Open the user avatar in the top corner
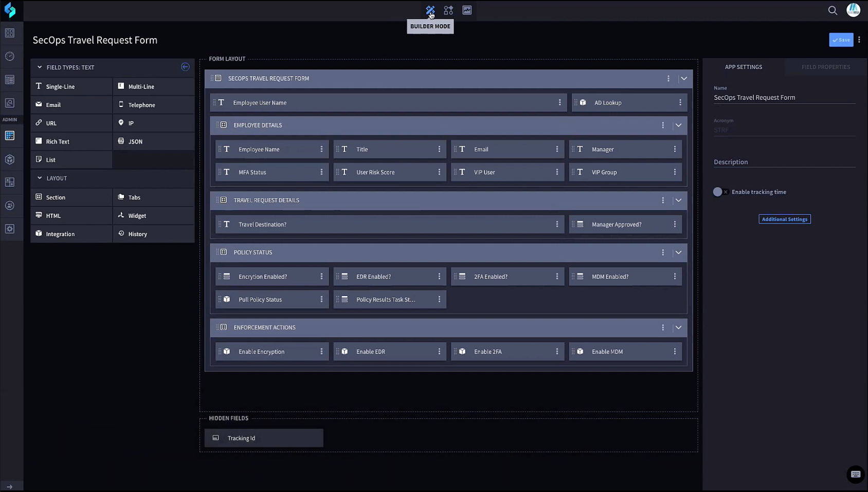Image resolution: width=868 pixels, height=492 pixels. (853, 10)
